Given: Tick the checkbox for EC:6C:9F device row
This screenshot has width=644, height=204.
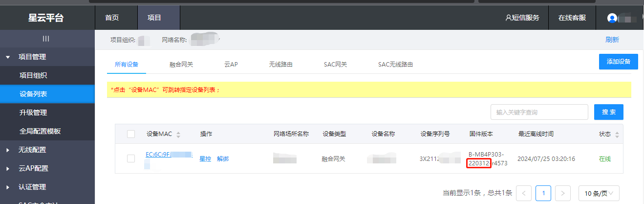Looking at the screenshot, I should click(x=131, y=159).
